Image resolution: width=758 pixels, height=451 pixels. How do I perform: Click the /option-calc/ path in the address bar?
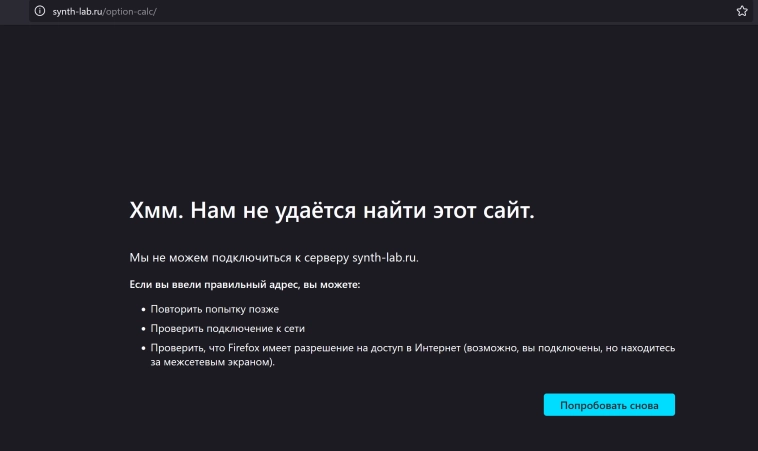pos(132,11)
